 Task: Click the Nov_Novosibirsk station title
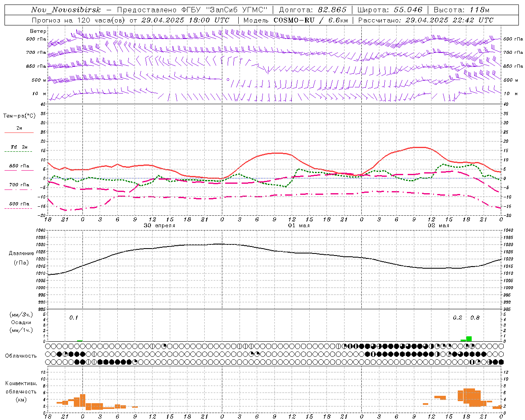coord(66,10)
